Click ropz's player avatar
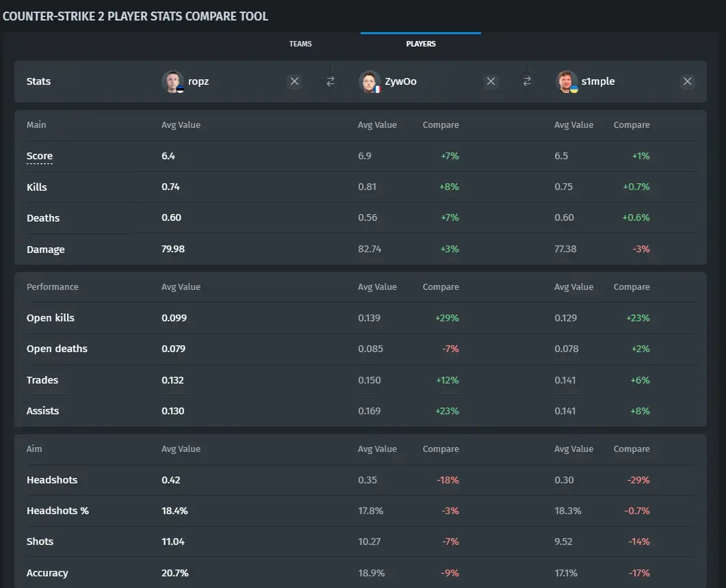This screenshot has height=588, width=726. 173,82
